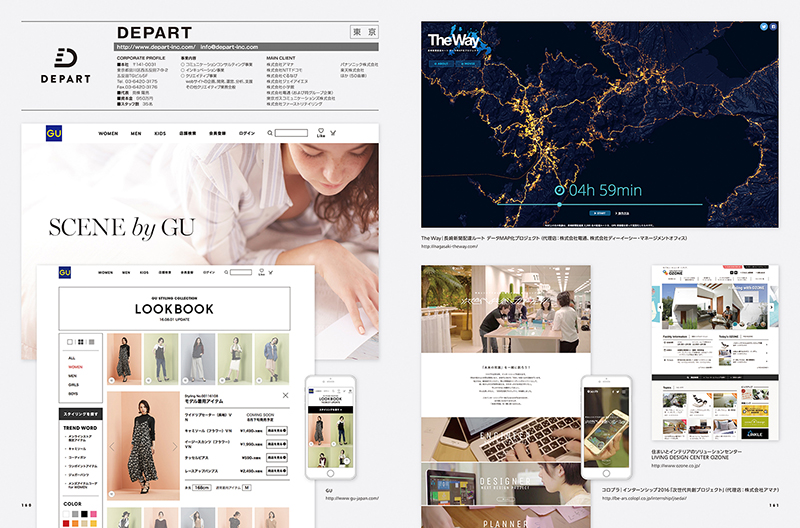Screen dimensions: 800x528
Task: Pick the red color swatch under COLOR
Action: pyautogui.click(x=66, y=523)
